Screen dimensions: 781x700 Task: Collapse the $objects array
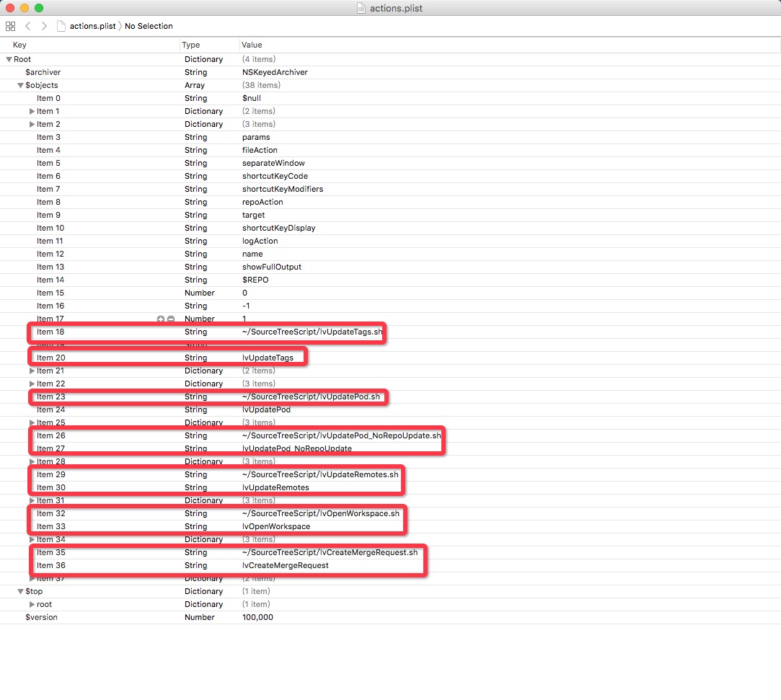[x=19, y=85]
